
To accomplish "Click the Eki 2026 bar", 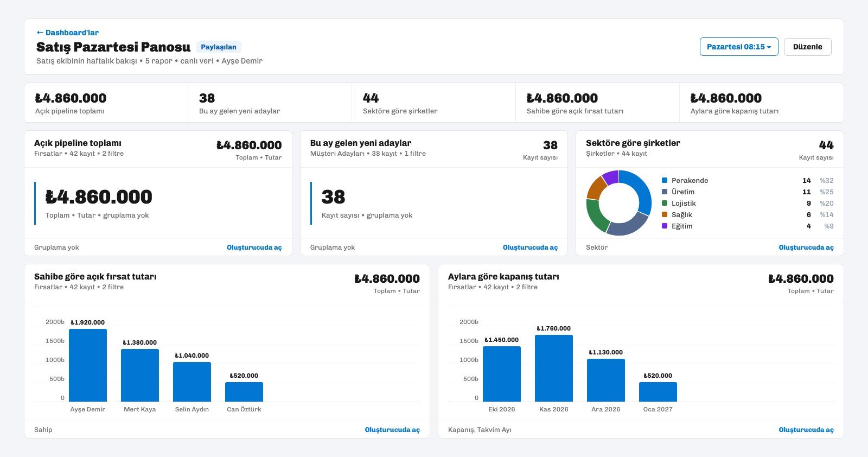I will click(502, 374).
